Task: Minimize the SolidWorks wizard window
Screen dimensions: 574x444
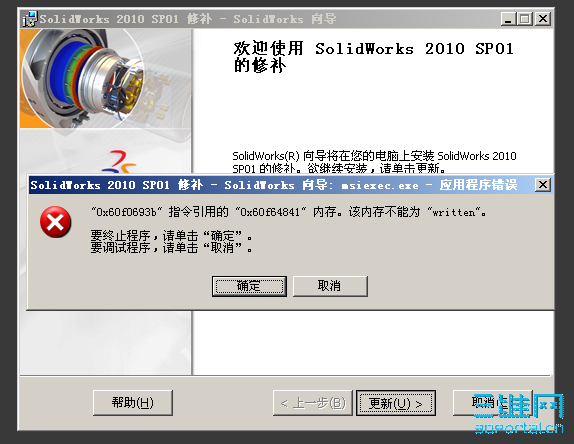Action: pyautogui.click(x=508, y=19)
